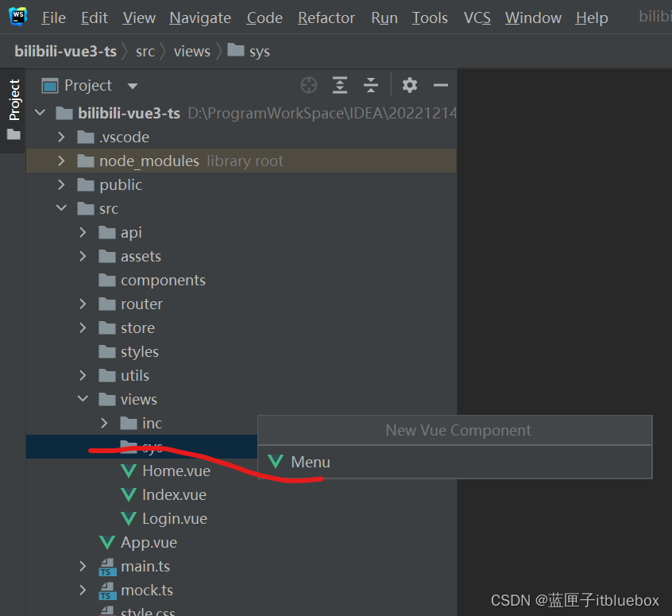The height and width of the screenshot is (616, 672).
Task: Expand the node_modules folder
Action: coord(61,161)
